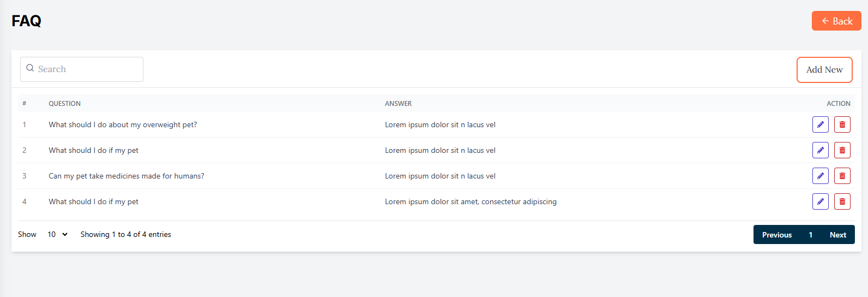This screenshot has height=297, width=868.
Task: Click the edit pencil in row 4
Action: 820,201
